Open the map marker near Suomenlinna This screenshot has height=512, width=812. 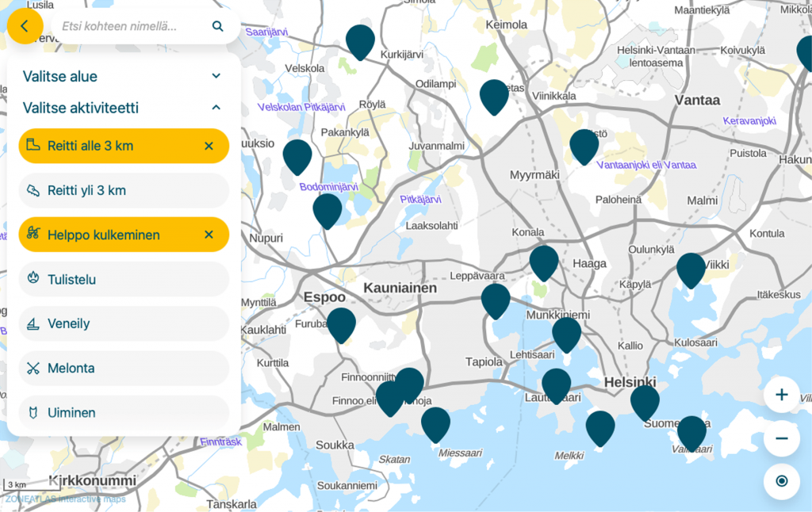click(x=645, y=401)
